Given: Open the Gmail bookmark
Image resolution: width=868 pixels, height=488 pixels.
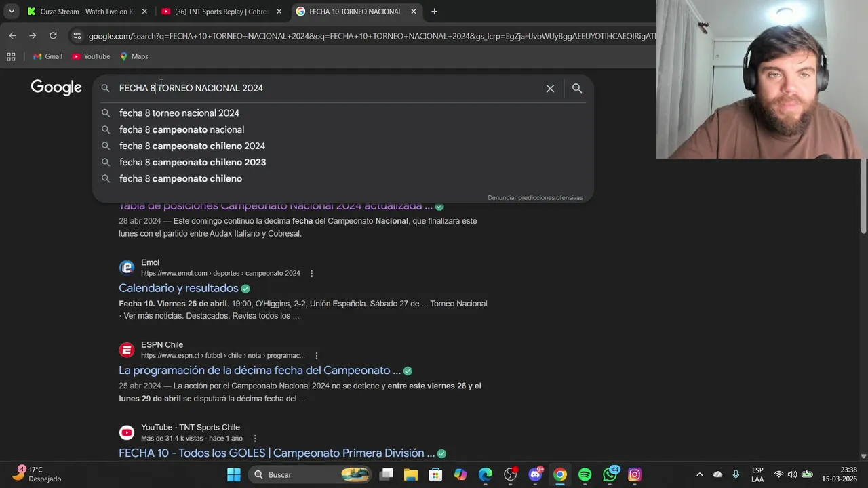Looking at the screenshot, I should [47, 56].
